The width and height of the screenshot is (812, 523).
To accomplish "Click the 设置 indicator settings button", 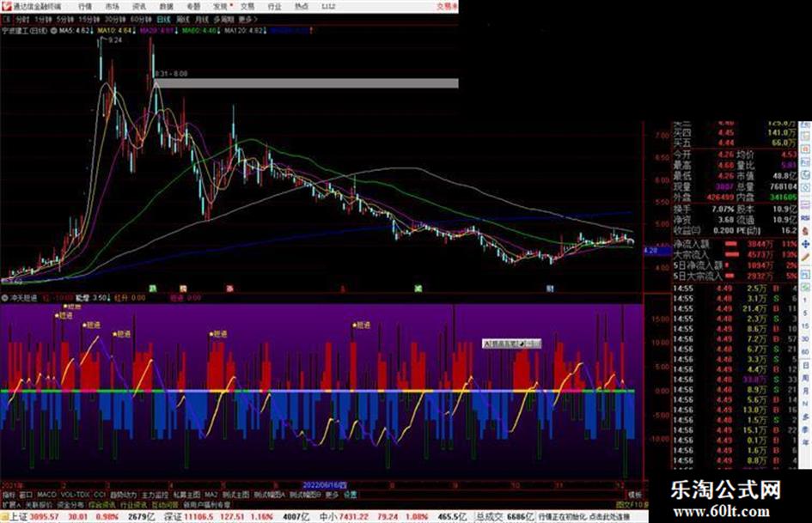I will pos(351,495).
